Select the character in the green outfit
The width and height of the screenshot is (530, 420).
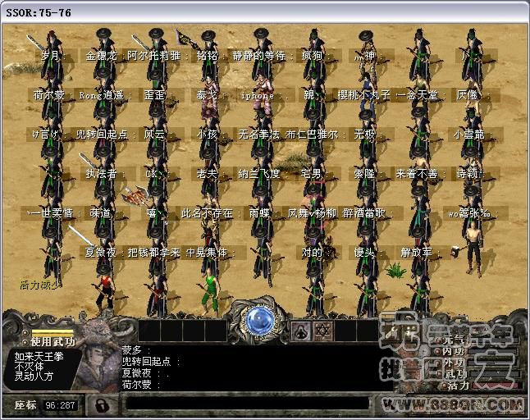tap(210, 292)
